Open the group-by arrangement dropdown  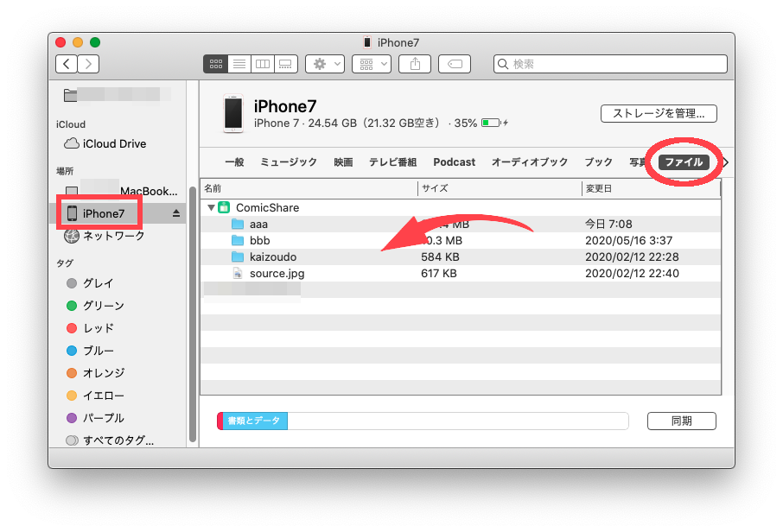372,64
